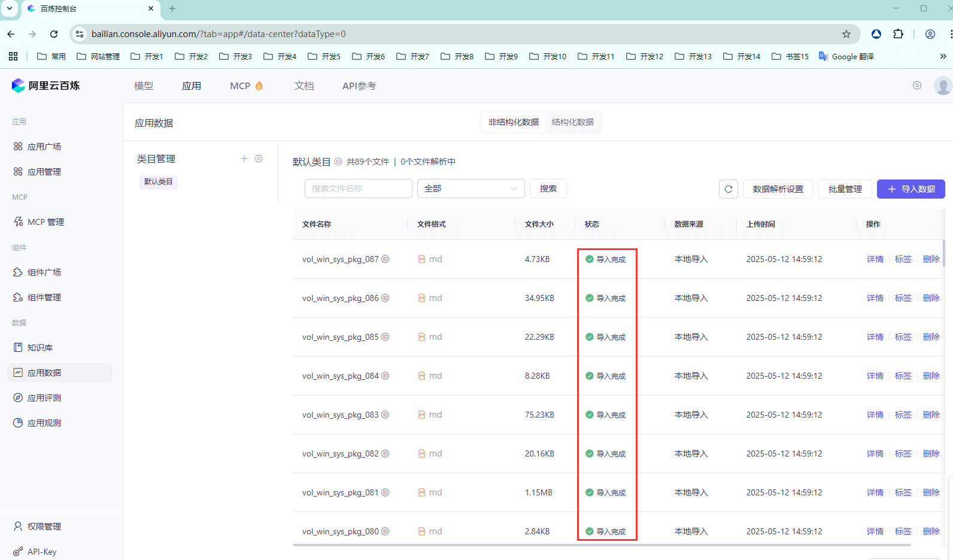Click the 导入数据 button

[x=911, y=189]
